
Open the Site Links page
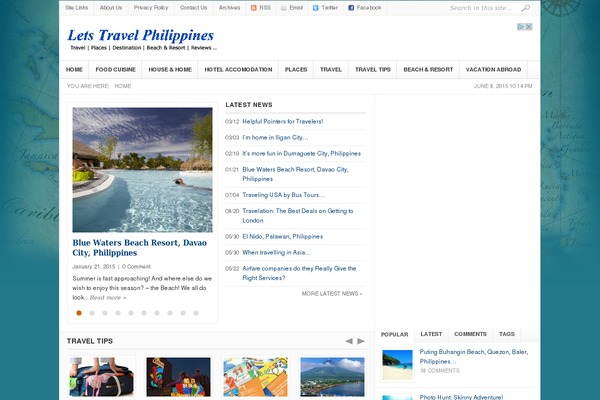[x=77, y=8]
